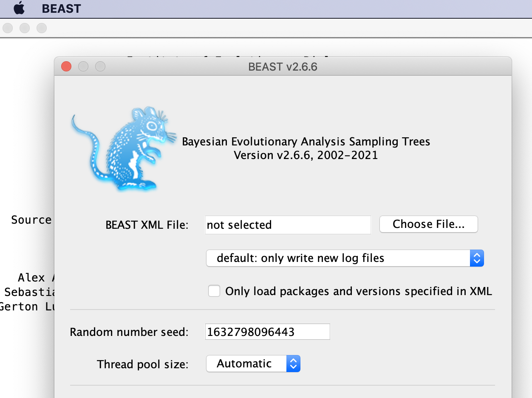Open the BEAST application menu
This screenshot has height=398, width=532.
62,9
